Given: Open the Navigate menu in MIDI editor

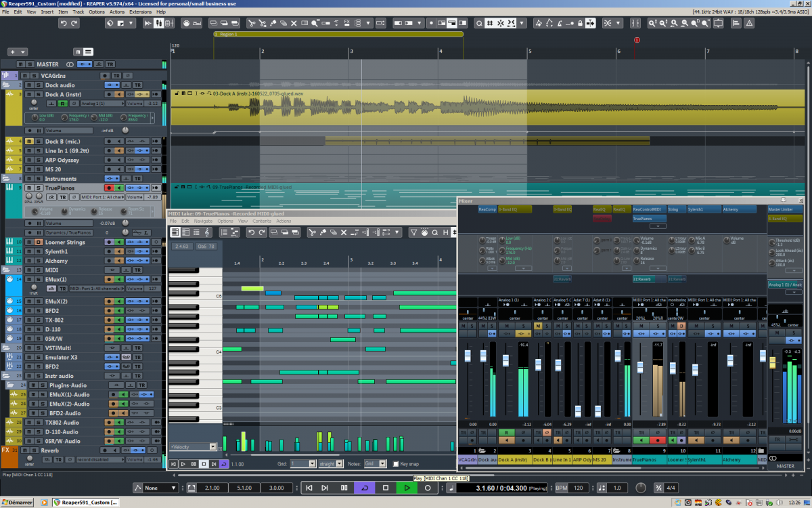Looking at the screenshot, I should pyautogui.click(x=203, y=221).
